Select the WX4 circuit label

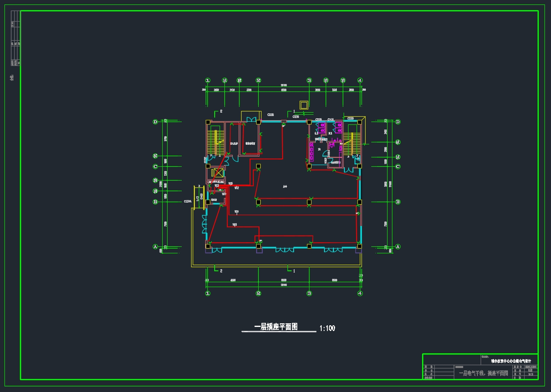click(237, 211)
